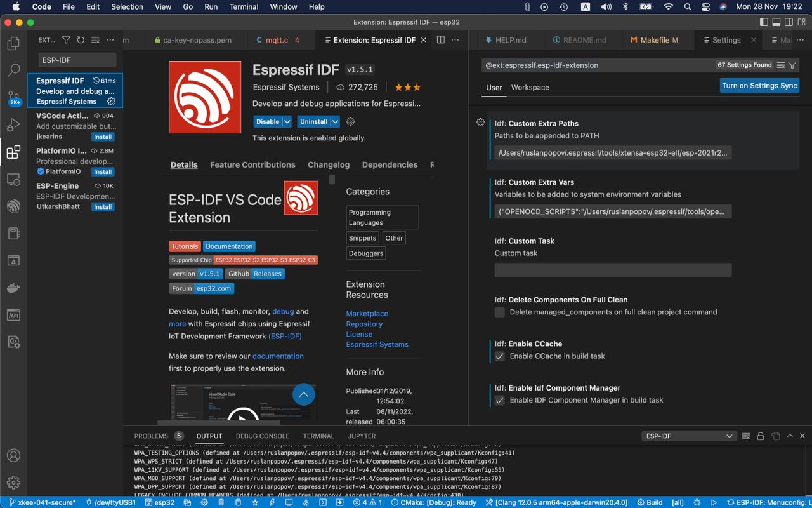Open the Espressif IDF sidebar item manage gear
The height and width of the screenshot is (508, 812).
click(111, 101)
